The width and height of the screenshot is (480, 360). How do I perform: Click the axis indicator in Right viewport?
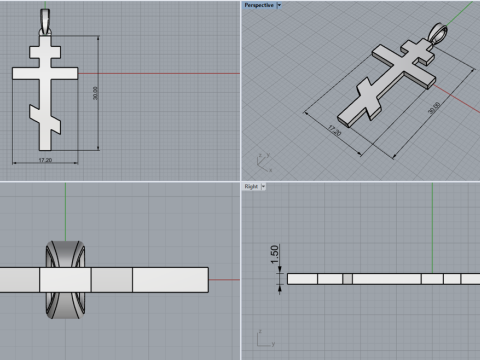tap(266, 338)
